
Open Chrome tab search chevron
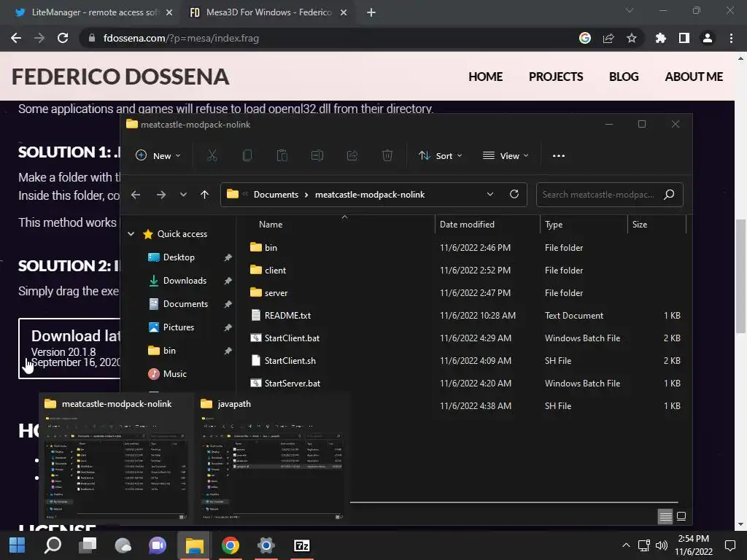(630, 10)
